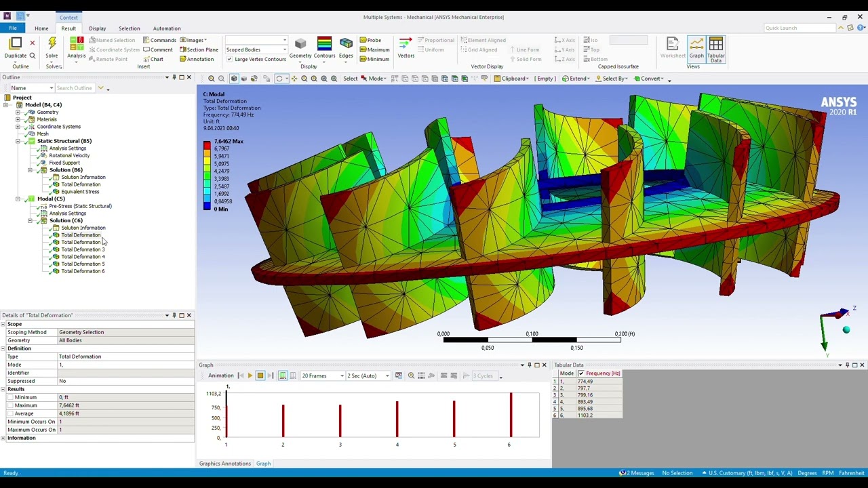Click the Extend button
Screen dimensions: 868x488
click(x=576, y=79)
